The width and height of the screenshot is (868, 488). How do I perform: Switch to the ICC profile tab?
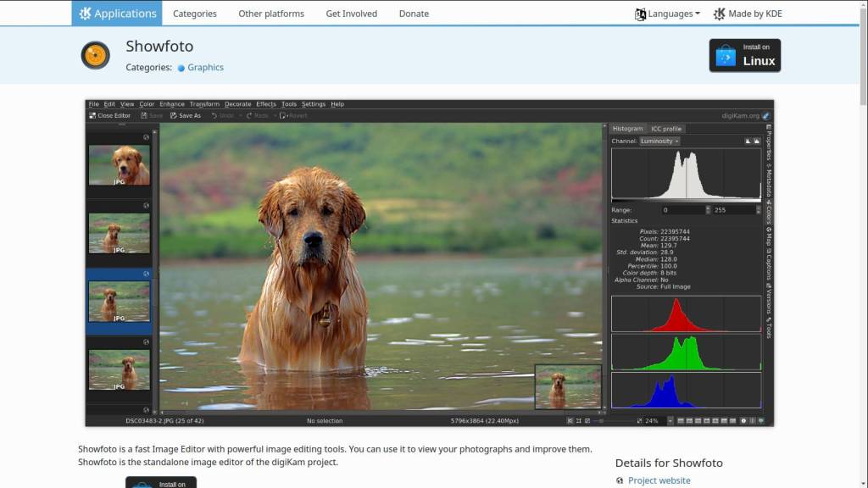click(x=666, y=129)
